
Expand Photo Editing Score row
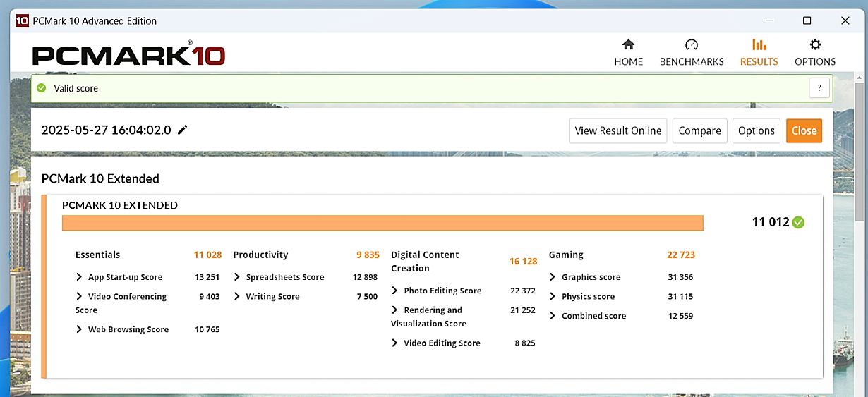tap(395, 291)
